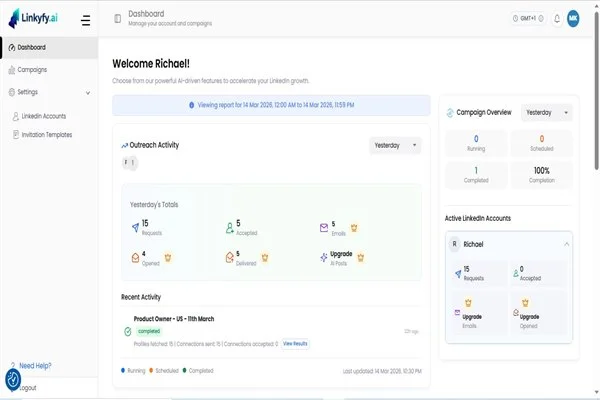
Task: Open Dashboard in the sidebar
Action: click(50, 47)
